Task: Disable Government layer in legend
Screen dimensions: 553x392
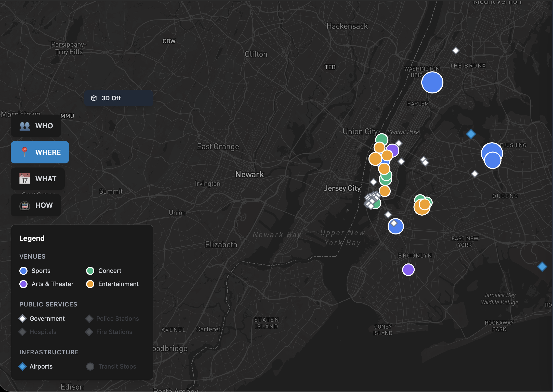Action: [42, 318]
